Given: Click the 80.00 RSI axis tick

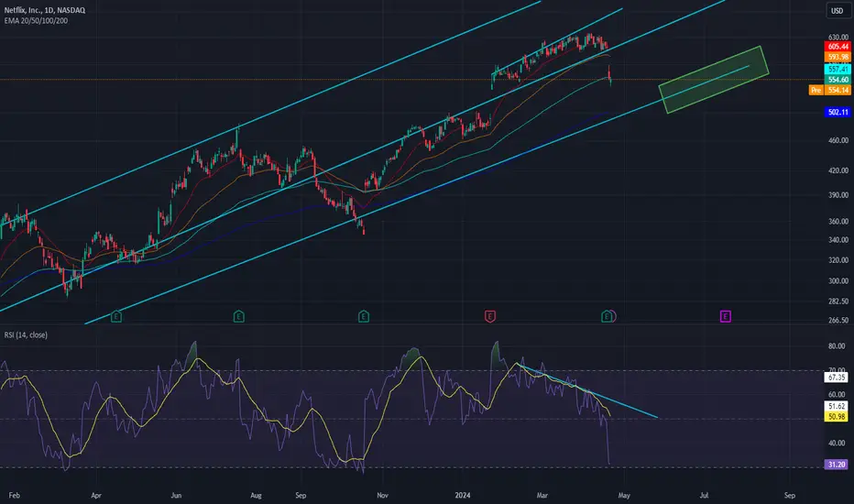Looking at the screenshot, I should (x=837, y=346).
